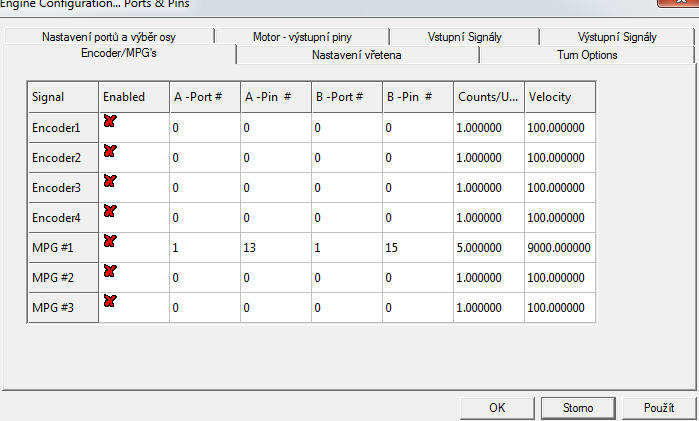Image resolution: width=699 pixels, height=421 pixels.
Task: Switch to the Výstupní Signály tab
Action: pos(617,37)
